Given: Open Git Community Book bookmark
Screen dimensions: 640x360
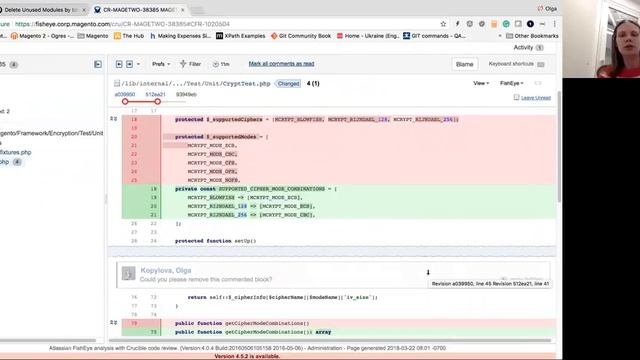Looking at the screenshot, I should coord(301,36).
